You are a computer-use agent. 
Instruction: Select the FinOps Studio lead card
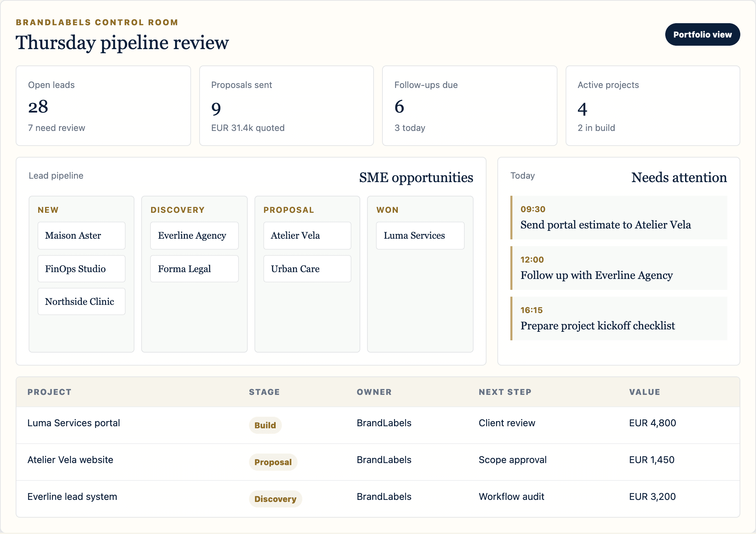pos(82,269)
